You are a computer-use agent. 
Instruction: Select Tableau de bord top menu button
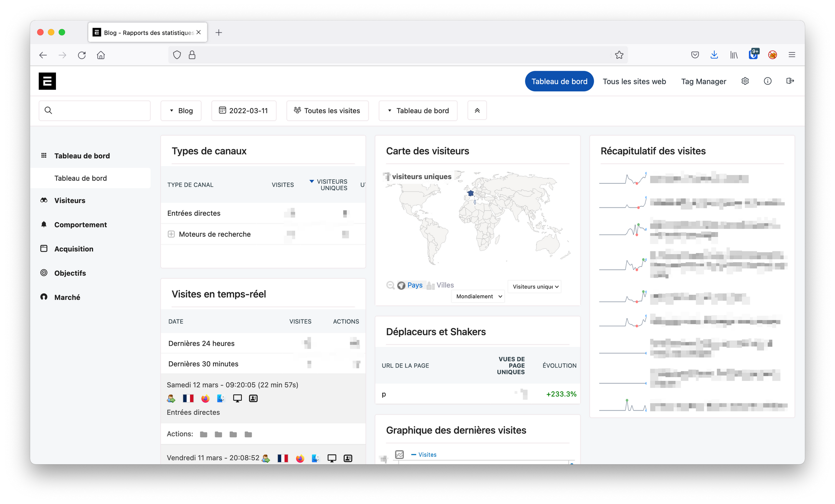tap(559, 81)
